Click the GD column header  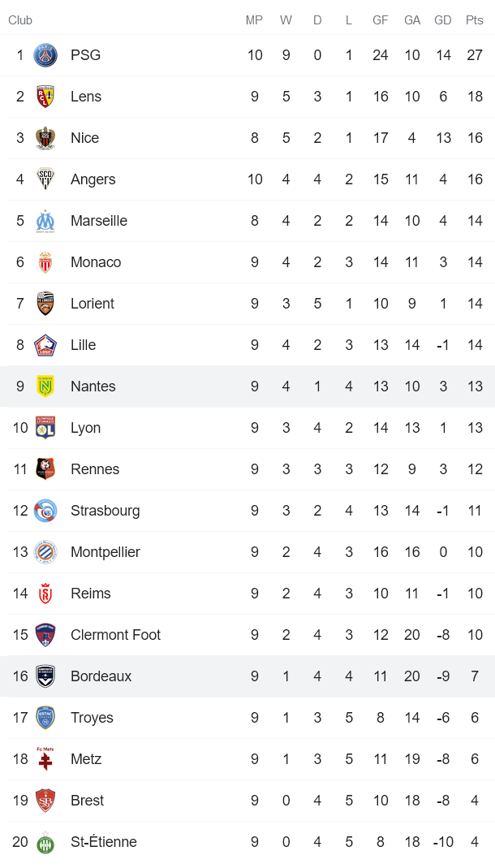point(443,20)
